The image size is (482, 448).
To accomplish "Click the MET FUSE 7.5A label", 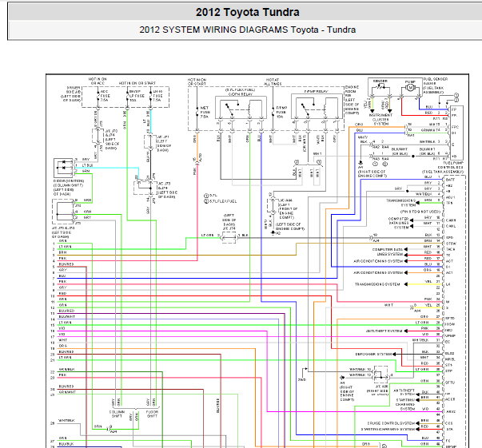I will point(205,112).
